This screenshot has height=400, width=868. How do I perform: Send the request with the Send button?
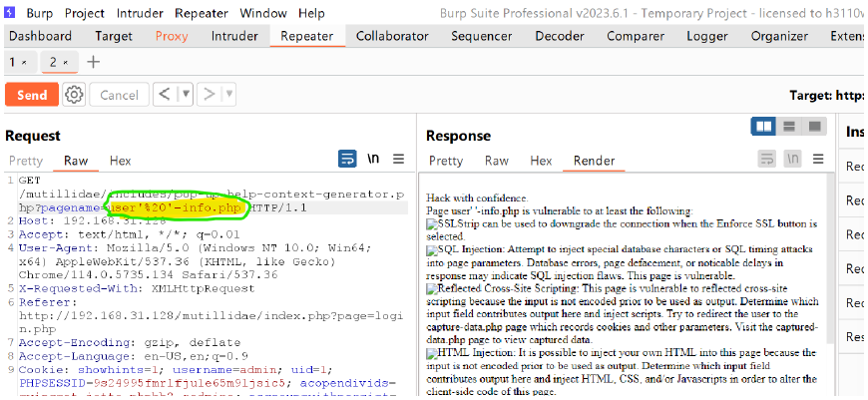click(x=32, y=95)
